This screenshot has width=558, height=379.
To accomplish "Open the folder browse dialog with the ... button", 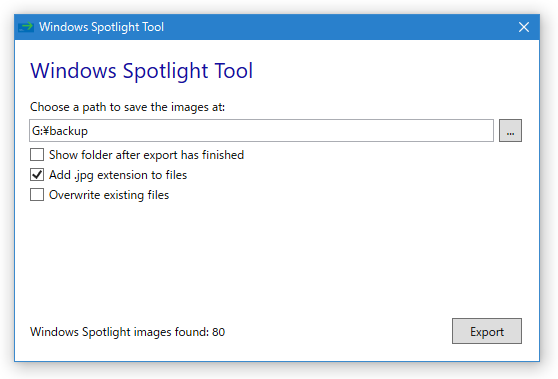I will pos(510,131).
